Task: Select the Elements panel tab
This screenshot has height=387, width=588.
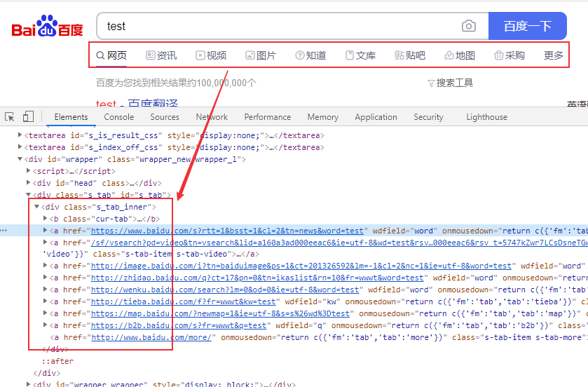Action: pos(71,117)
